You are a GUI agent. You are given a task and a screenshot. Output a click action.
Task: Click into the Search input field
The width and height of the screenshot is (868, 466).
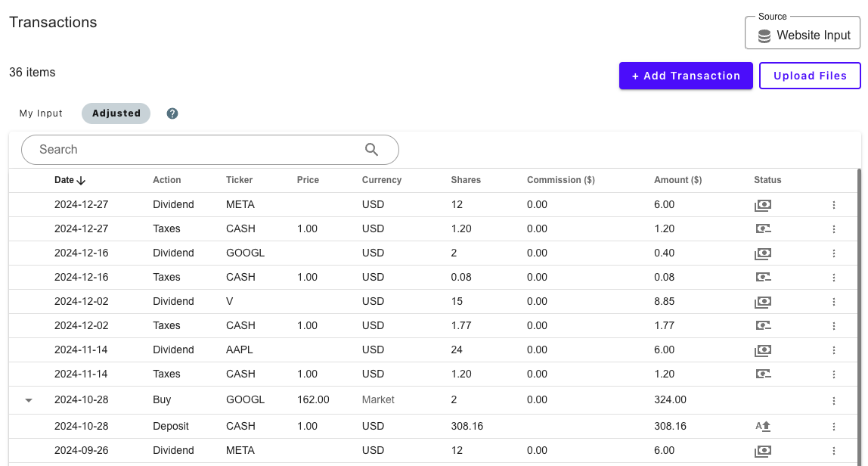(x=197, y=150)
